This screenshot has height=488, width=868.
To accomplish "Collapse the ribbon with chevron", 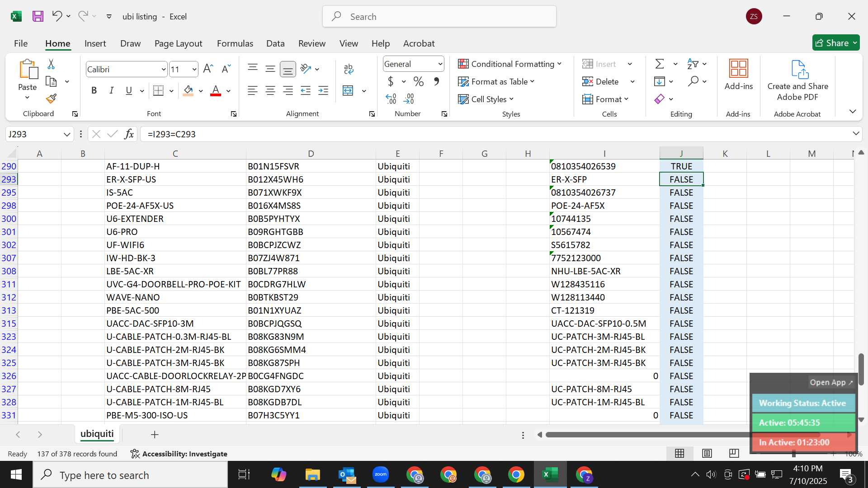I will click(x=853, y=111).
